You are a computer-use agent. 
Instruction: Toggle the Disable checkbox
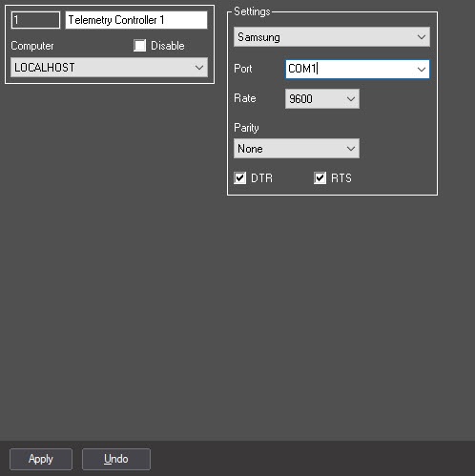click(x=140, y=46)
